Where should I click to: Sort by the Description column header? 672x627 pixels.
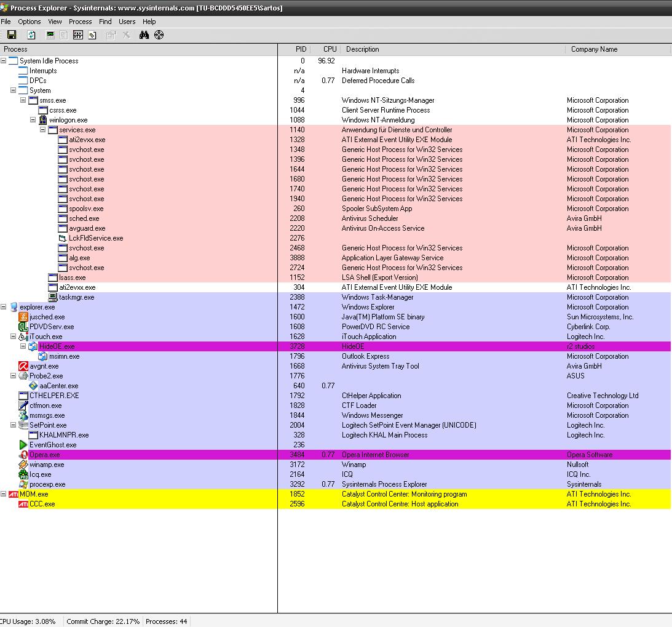[x=453, y=49]
